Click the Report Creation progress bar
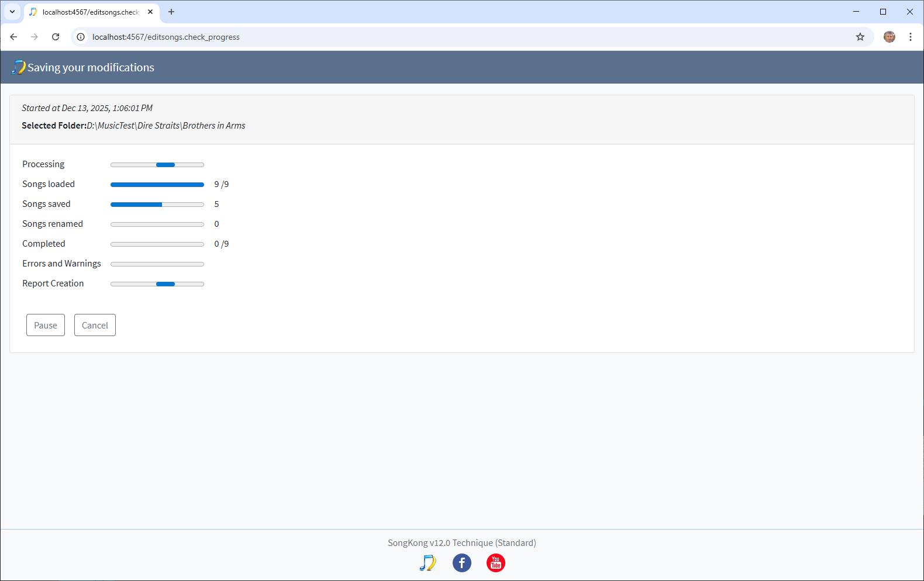Screen dimensions: 924x581 (157, 284)
